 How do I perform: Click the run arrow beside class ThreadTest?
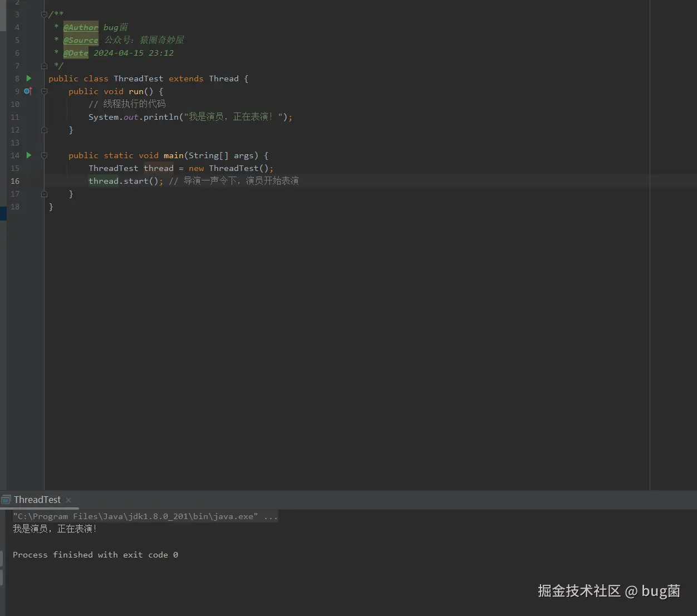29,79
